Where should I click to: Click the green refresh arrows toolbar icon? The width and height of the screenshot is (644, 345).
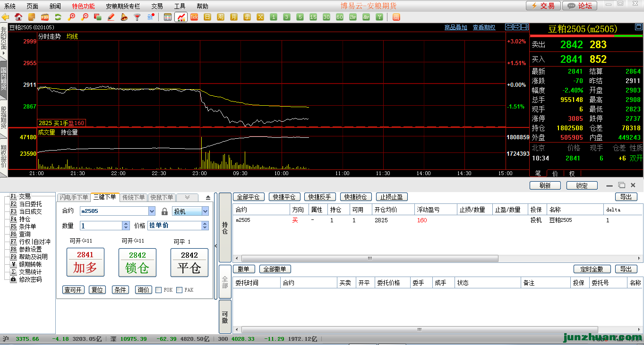58,17
